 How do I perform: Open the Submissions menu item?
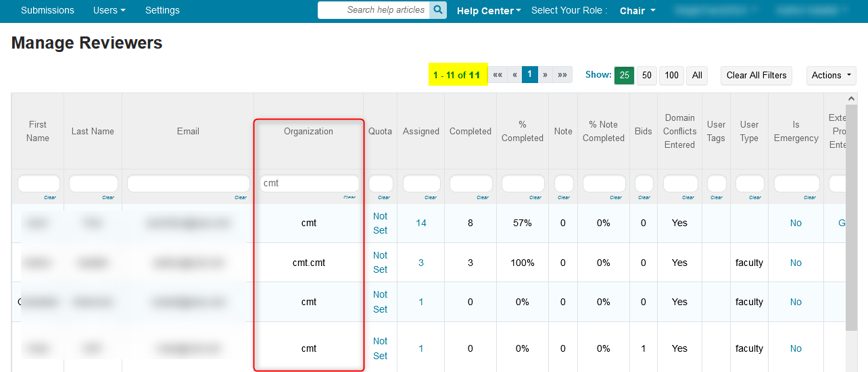coord(47,10)
